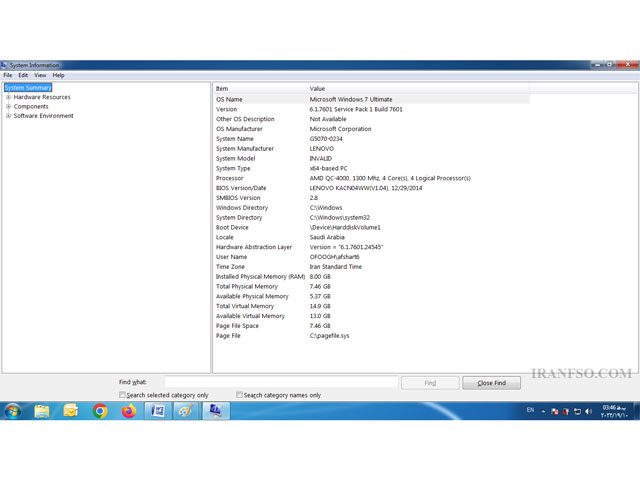The width and height of the screenshot is (640, 480).
Task: Select the OS Name row
Action: [371, 99]
